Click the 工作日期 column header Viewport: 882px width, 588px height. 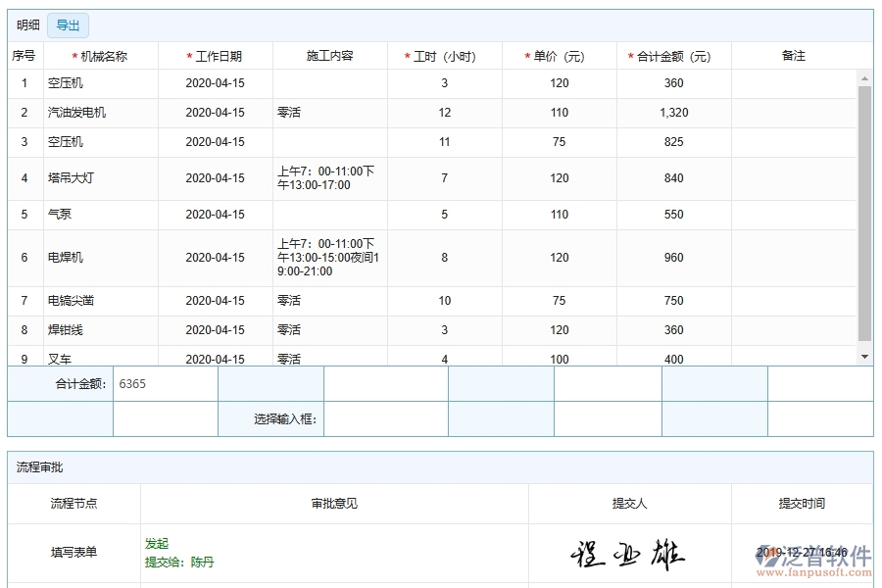(218, 56)
